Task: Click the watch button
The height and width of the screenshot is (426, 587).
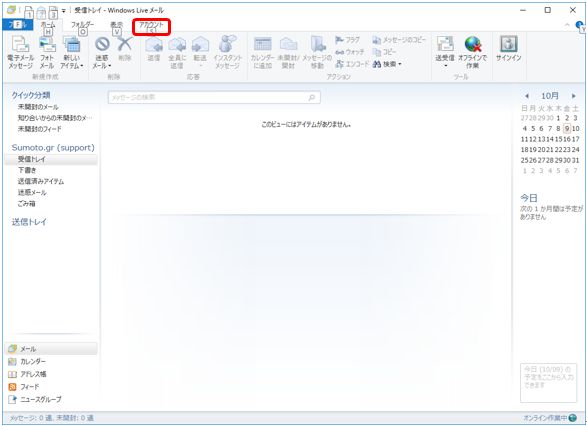Action: click(x=350, y=52)
